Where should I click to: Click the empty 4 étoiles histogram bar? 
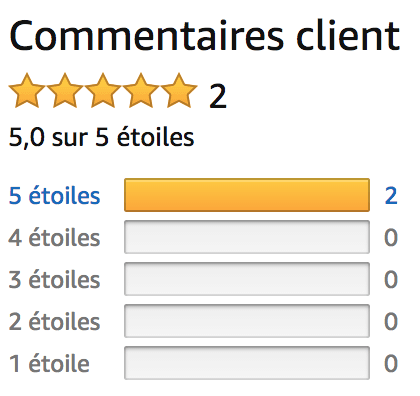point(247,237)
